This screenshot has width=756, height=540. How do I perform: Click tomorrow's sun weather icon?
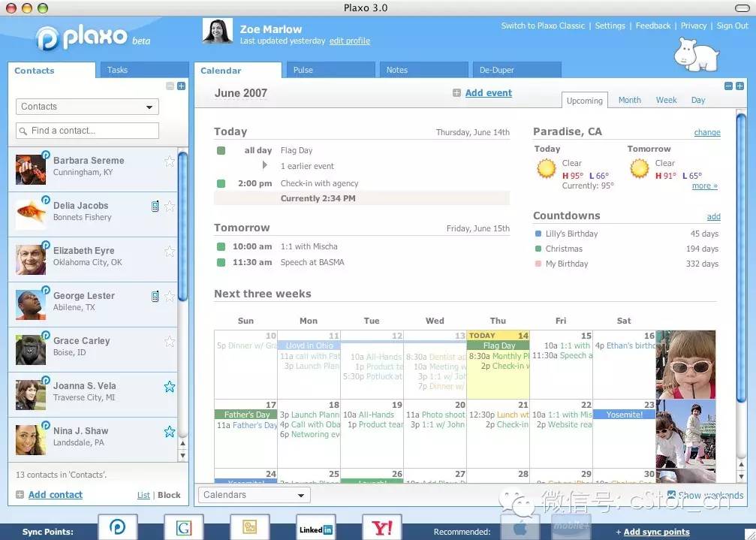640,169
